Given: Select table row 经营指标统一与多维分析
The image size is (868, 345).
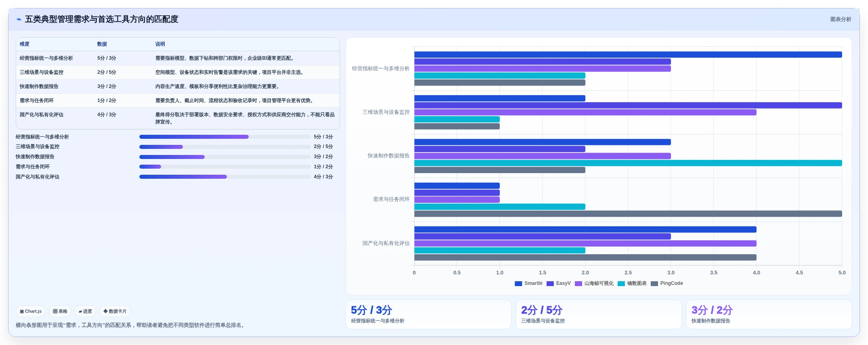Looking at the screenshot, I should [x=178, y=58].
